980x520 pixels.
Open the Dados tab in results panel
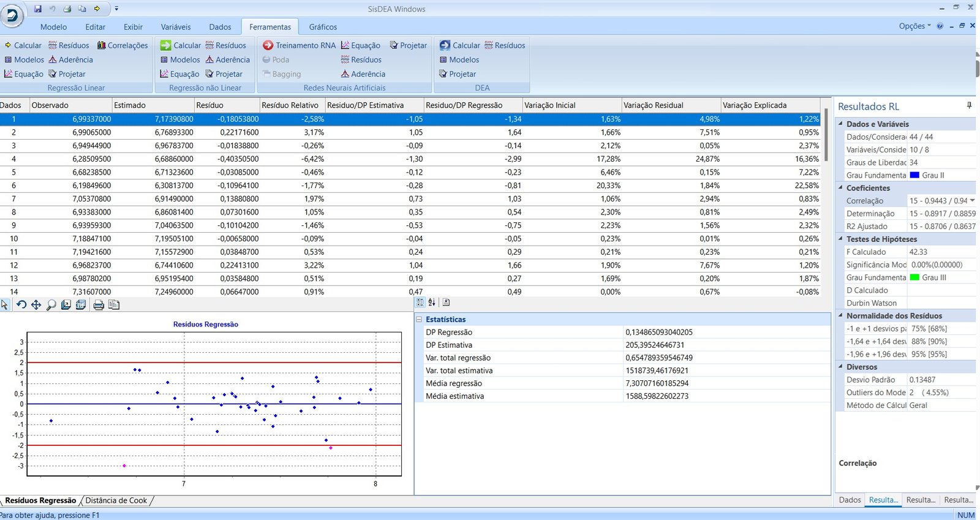[x=850, y=500]
